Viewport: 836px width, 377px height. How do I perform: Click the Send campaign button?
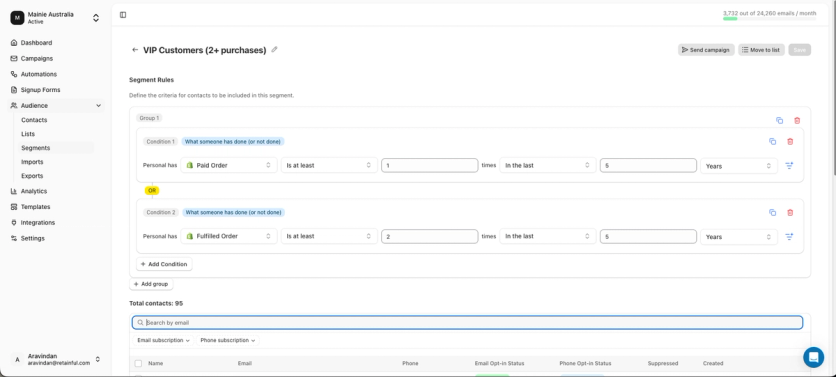click(x=706, y=50)
